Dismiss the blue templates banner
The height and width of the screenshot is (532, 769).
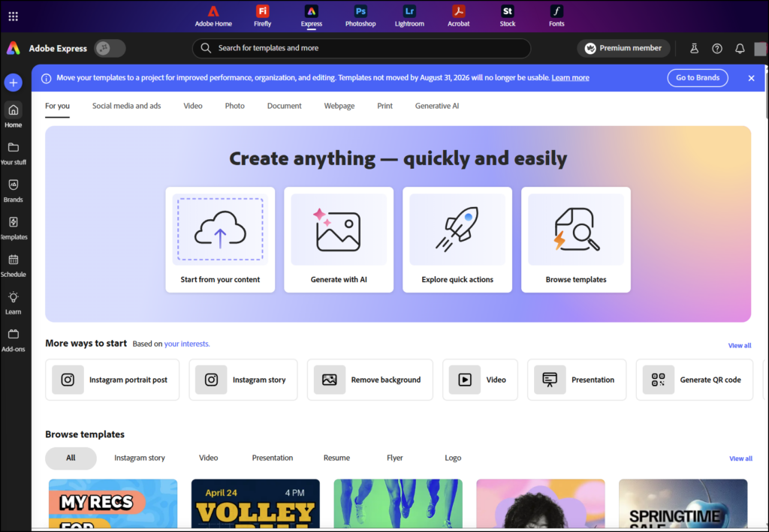tap(751, 78)
